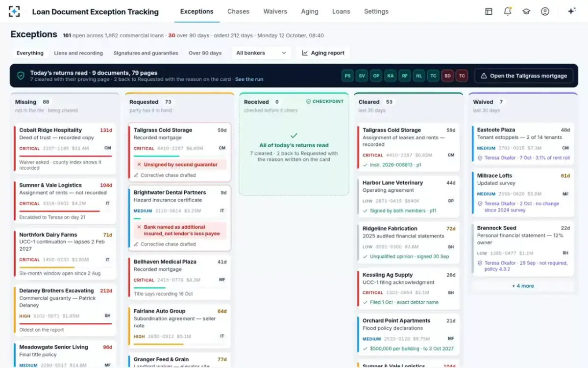This screenshot has height=368, width=588.
Task: Click Corrective chase drafted on Tallgrass Cold Storage card
Action: (168, 175)
